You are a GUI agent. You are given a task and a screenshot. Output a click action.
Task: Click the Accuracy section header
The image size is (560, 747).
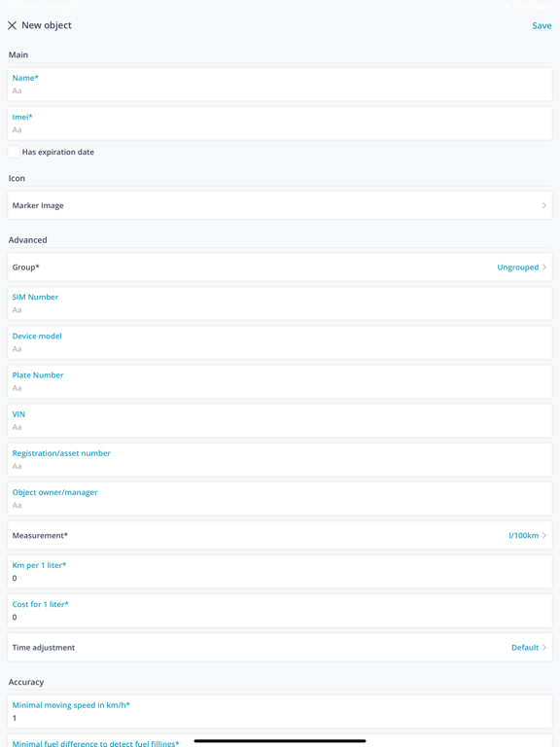(x=26, y=682)
